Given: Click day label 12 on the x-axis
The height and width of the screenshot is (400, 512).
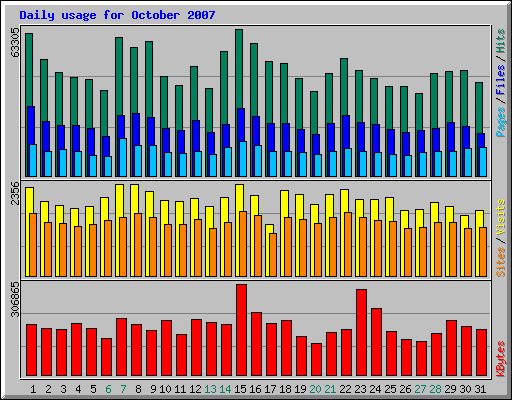Looking at the screenshot, I should point(195,389).
